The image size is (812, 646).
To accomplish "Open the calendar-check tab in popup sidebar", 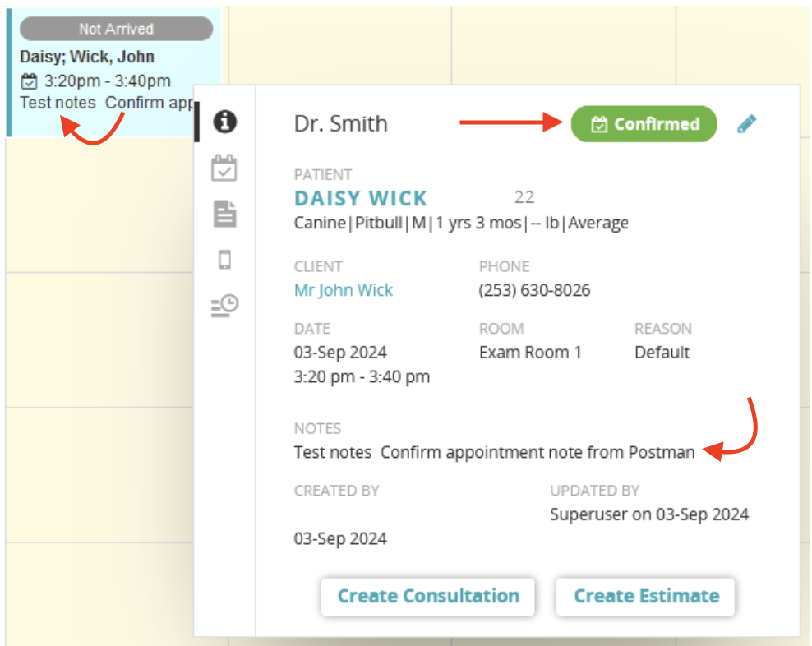I will [x=224, y=168].
